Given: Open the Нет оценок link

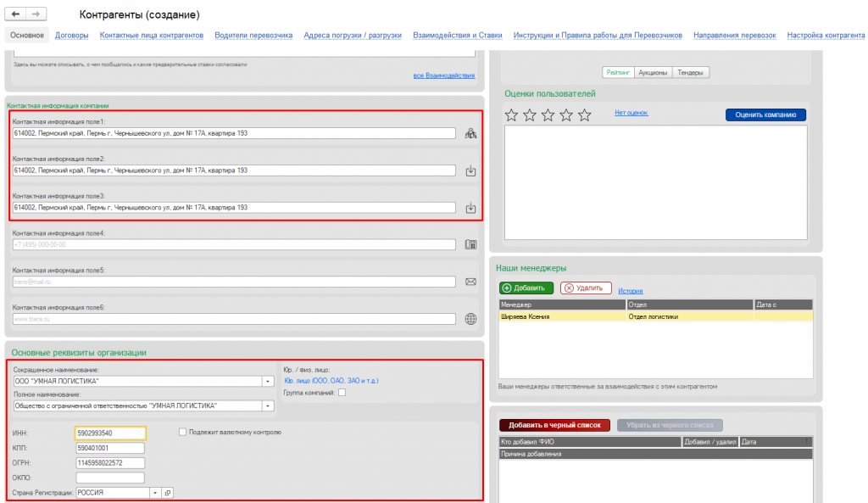Looking at the screenshot, I should point(631,113).
